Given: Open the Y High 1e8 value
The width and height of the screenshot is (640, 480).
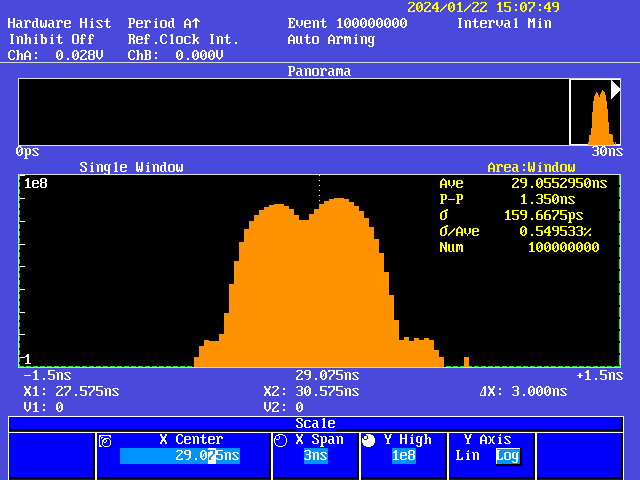Looking at the screenshot, I should tap(403, 456).
